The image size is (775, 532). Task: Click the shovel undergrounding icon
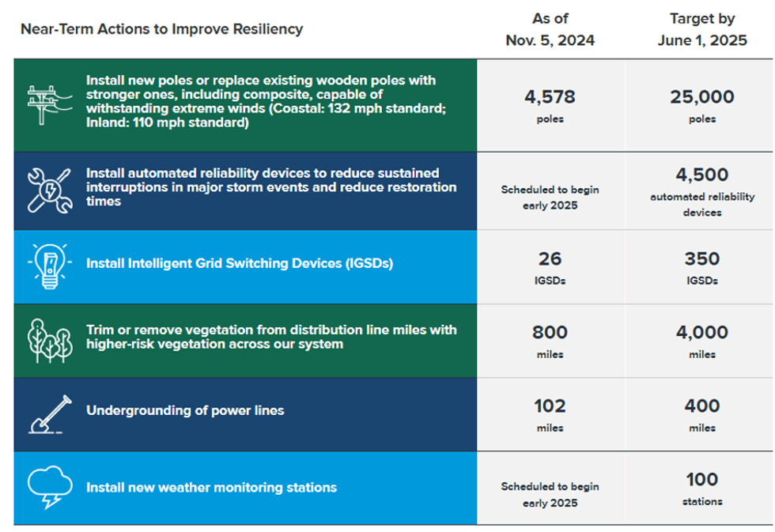pos(50,414)
